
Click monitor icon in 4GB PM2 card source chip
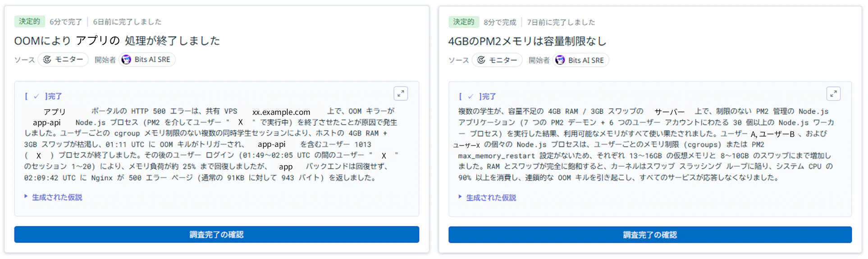[x=481, y=60]
